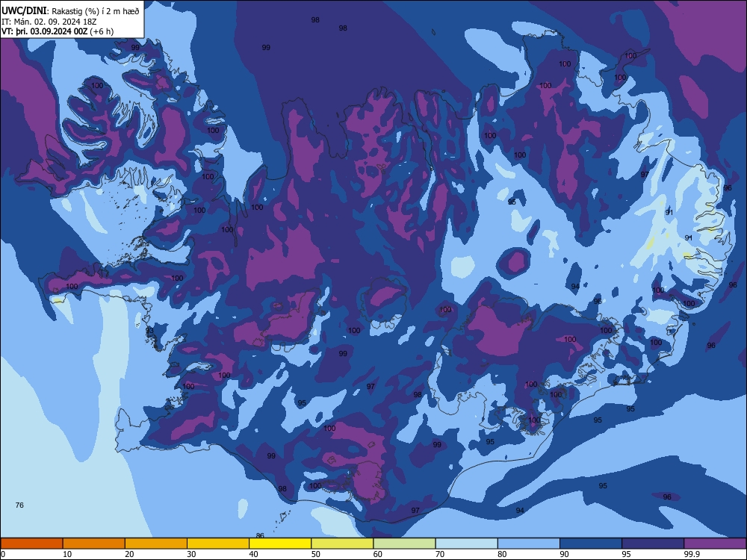Click the purple above-99.9 legend swatch
This screenshot has width=747, height=560.
(x=715, y=544)
